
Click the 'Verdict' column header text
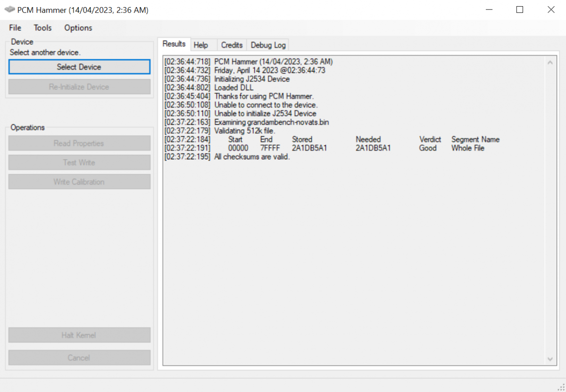pyautogui.click(x=430, y=139)
